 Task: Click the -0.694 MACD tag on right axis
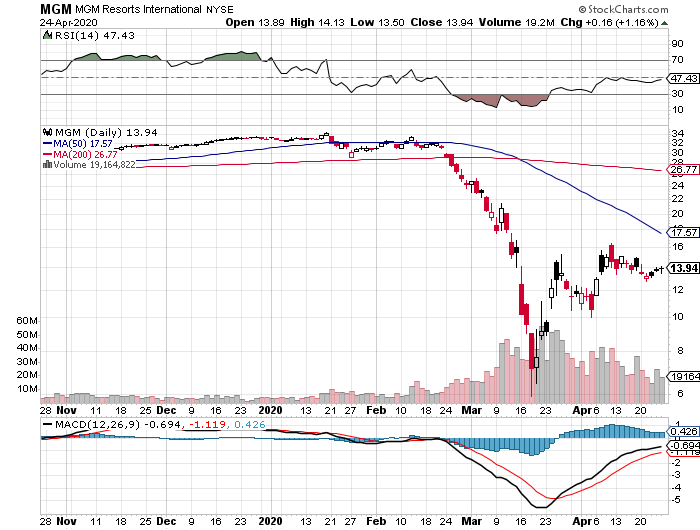point(683,445)
